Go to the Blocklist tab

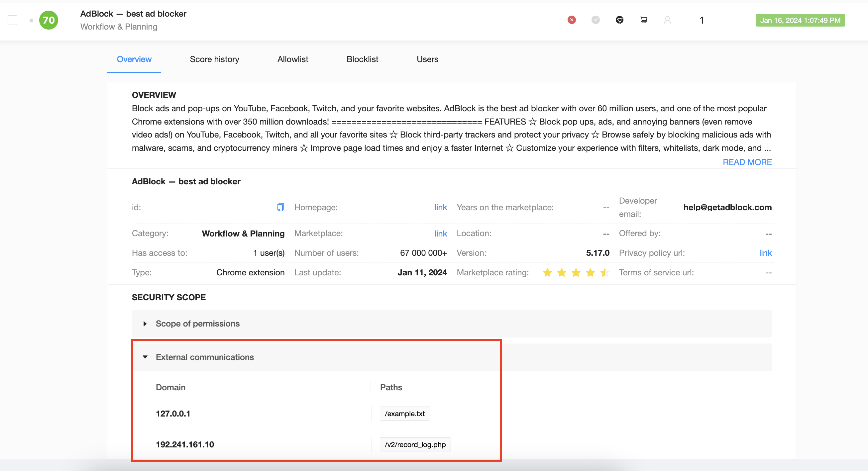[x=362, y=59]
